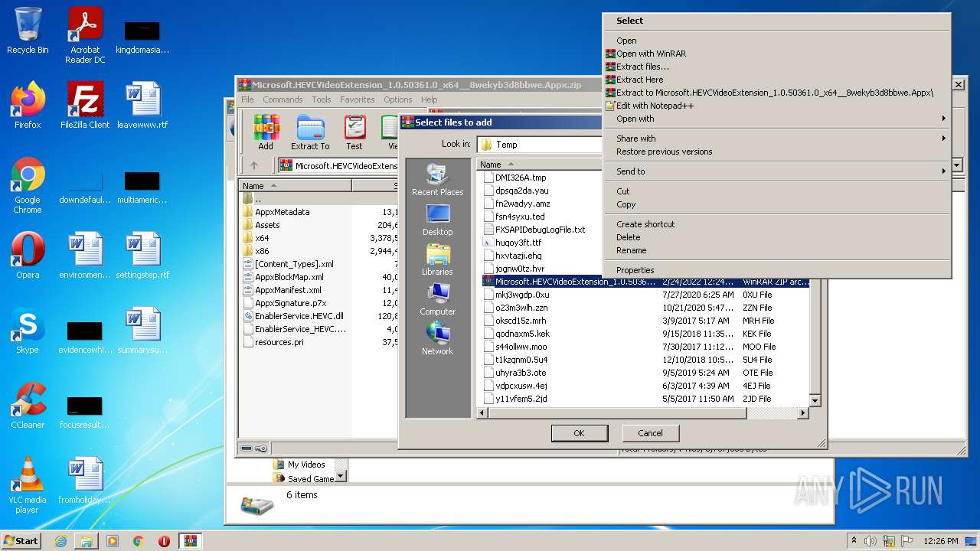
Task: Go up one folder in WinRAR
Action: [254, 165]
